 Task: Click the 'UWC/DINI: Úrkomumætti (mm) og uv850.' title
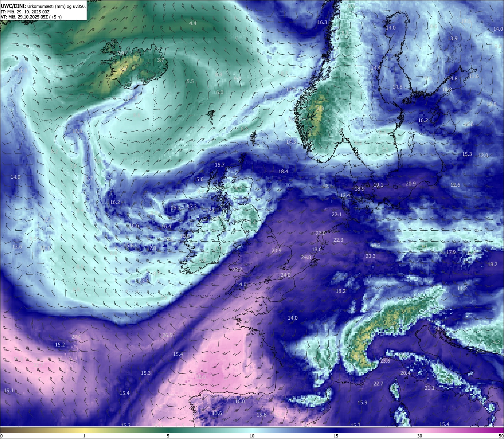tap(43, 6)
